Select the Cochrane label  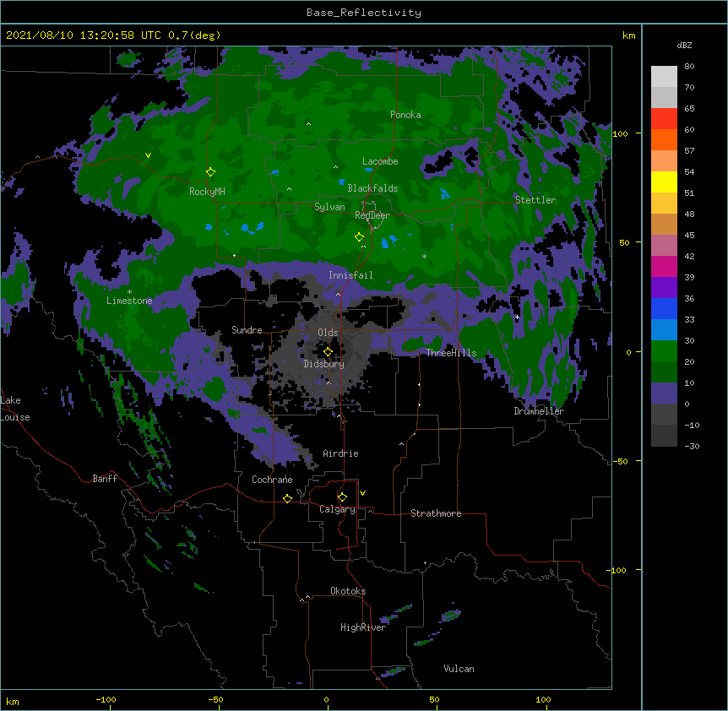pos(272,480)
